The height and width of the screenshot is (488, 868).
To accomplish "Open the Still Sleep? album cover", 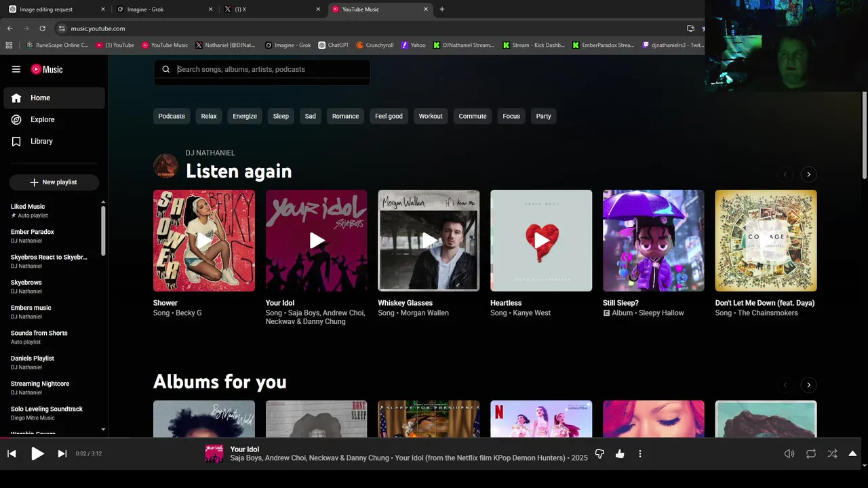I will point(654,241).
